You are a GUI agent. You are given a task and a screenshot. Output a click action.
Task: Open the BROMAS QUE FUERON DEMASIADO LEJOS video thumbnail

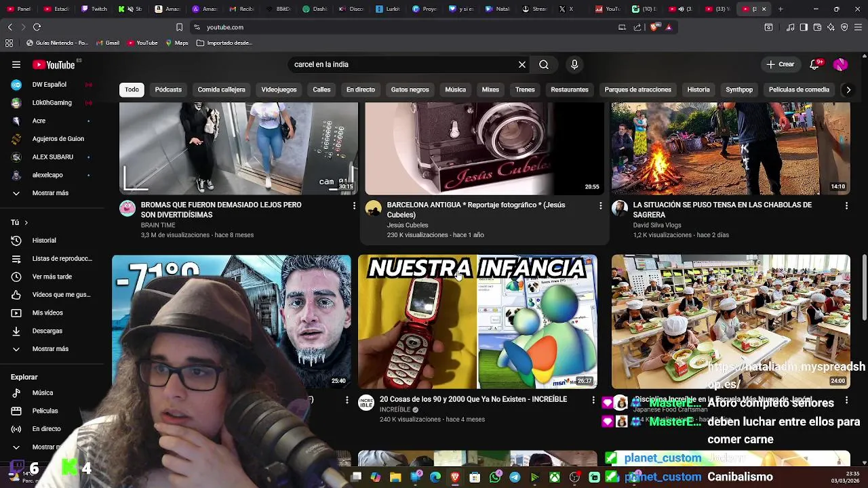[x=239, y=148]
